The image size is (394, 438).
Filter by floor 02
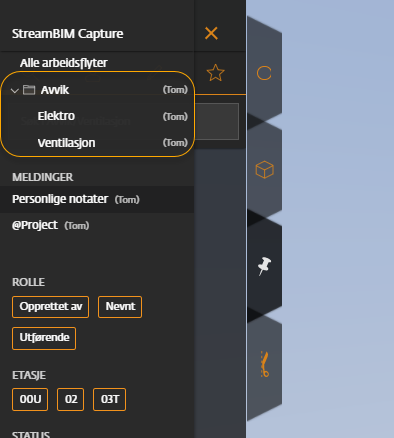click(x=71, y=399)
